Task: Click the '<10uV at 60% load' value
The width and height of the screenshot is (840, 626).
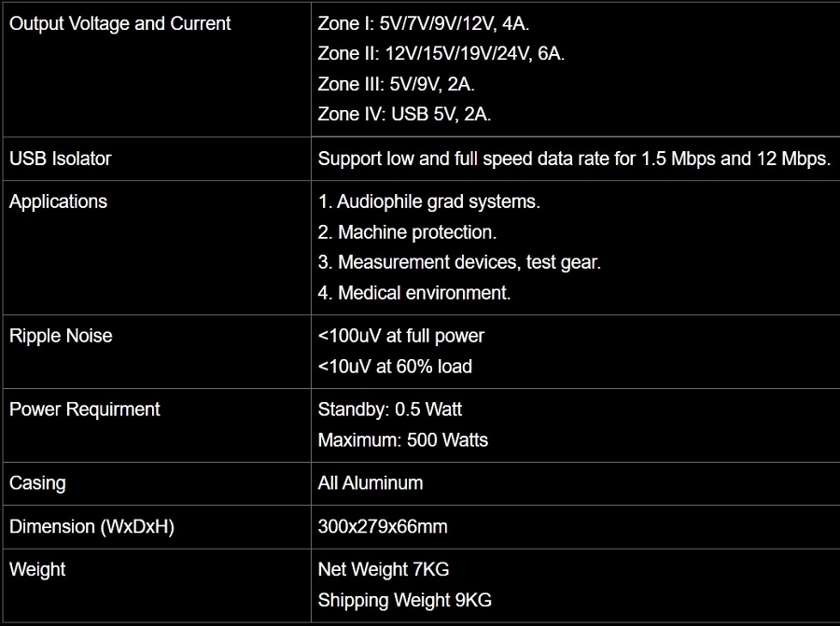Action: tap(395, 367)
